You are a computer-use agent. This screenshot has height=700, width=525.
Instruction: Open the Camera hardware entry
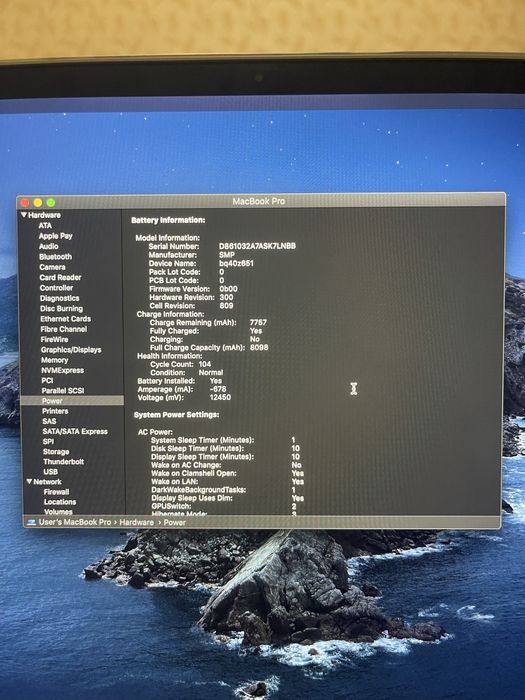52,267
